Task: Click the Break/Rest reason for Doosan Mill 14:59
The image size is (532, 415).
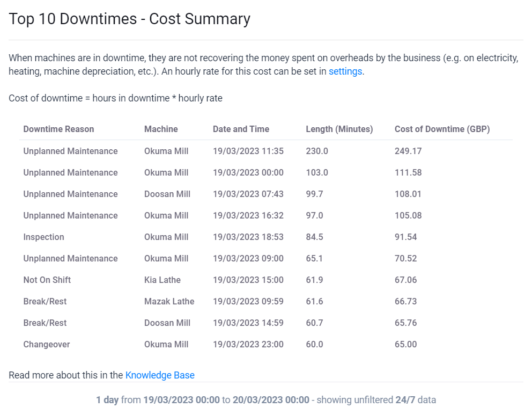Action: (x=45, y=323)
